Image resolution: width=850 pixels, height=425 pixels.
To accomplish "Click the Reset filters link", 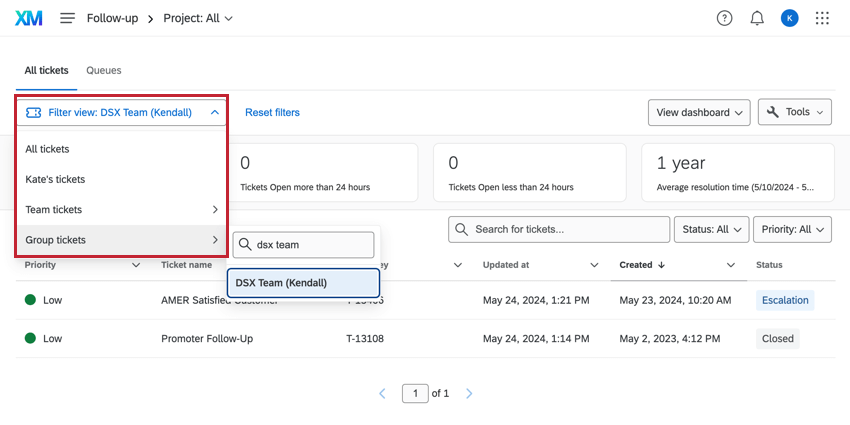I will [272, 113].
